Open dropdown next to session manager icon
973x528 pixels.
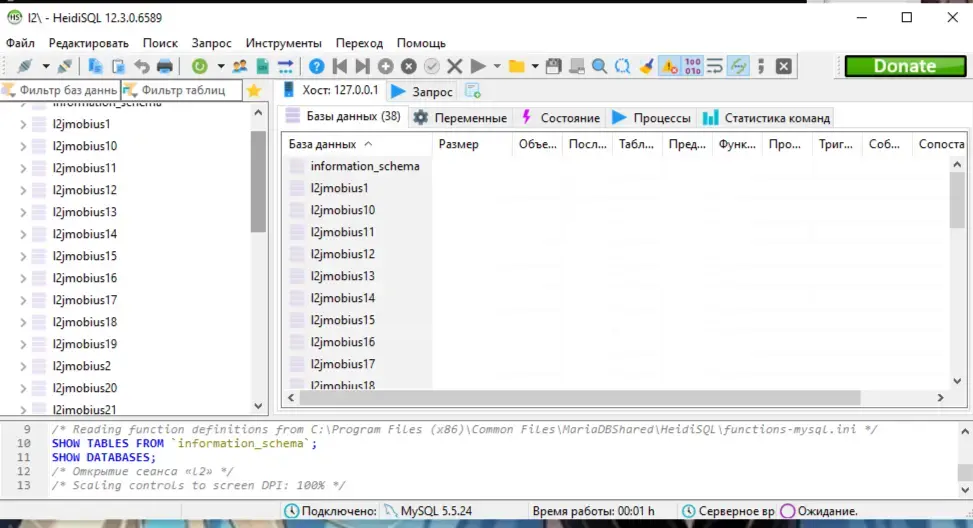tap(45, 66)
